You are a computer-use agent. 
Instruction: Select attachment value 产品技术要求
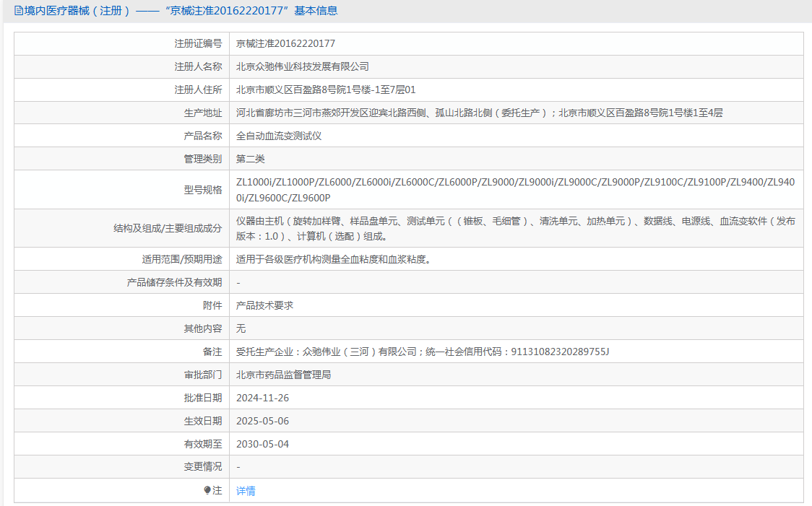(264, 305)
